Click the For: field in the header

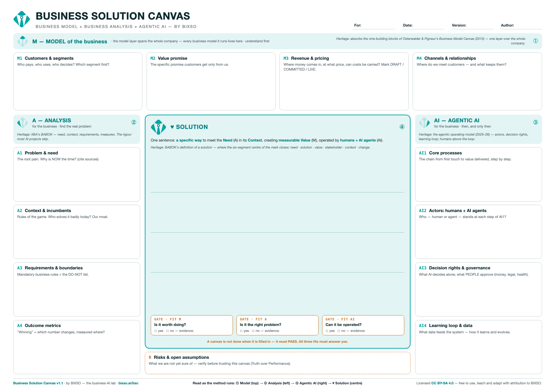click(375, 26)
